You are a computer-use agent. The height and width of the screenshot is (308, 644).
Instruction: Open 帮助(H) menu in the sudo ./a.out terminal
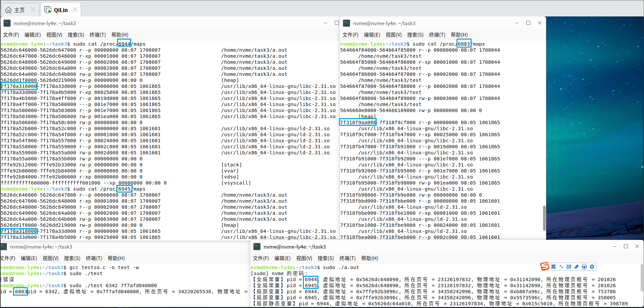coord(370,258)
